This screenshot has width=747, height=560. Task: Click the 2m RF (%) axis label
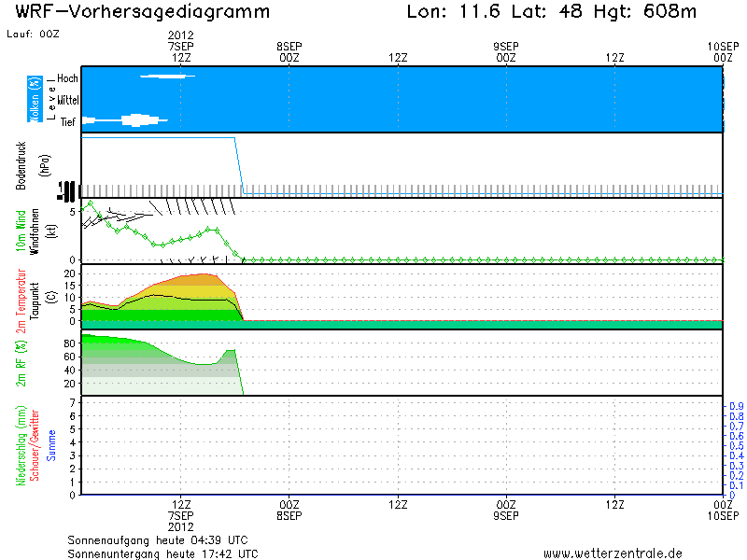tap(21, 363)
